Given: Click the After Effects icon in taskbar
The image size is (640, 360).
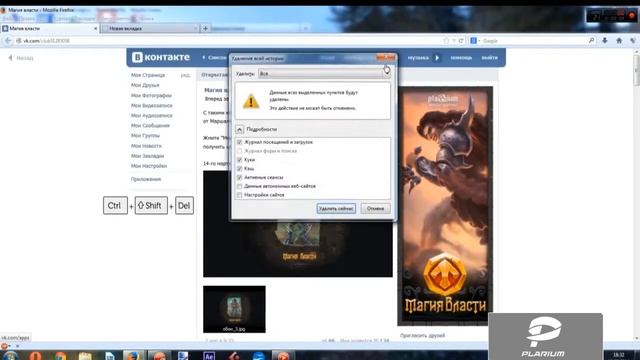Looking at the screenshot, I should (209, 356).
